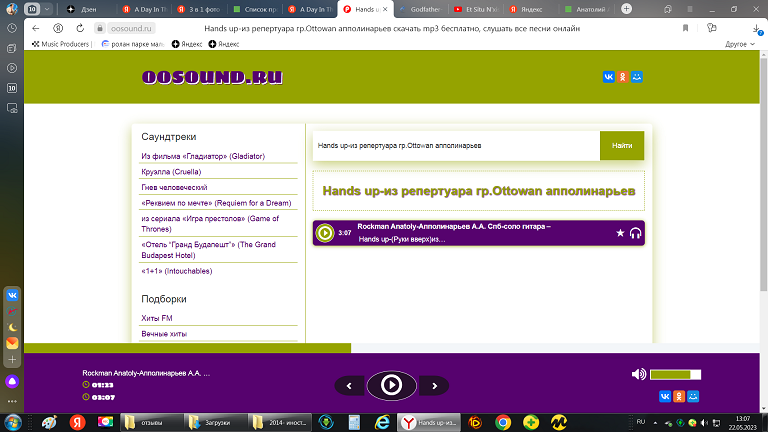Close the Hands up browser tab
The width and height of the screenshot is (768, 432).
click(385, 9)
